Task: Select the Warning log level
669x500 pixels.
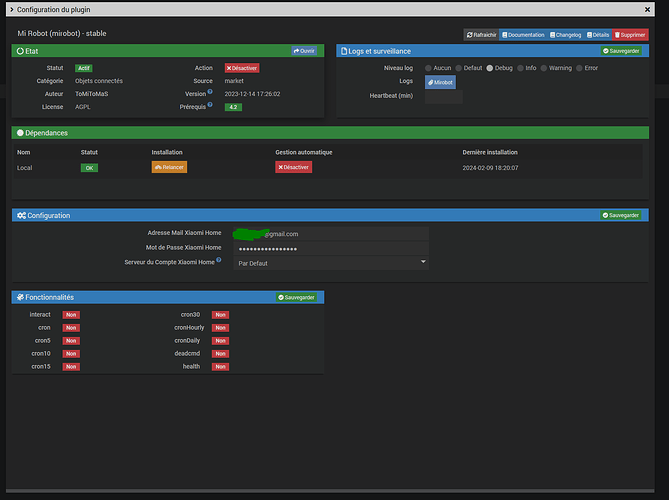Action: (544, 68)
